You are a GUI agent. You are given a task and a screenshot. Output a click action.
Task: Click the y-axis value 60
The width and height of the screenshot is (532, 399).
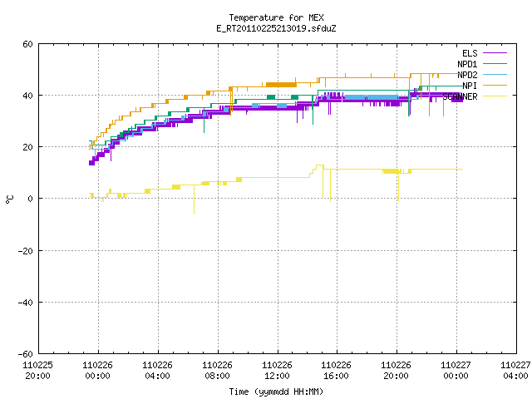(27, 44)
